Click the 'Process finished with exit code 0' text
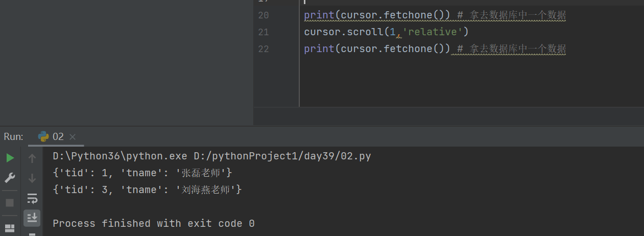 tap(154, 223)
